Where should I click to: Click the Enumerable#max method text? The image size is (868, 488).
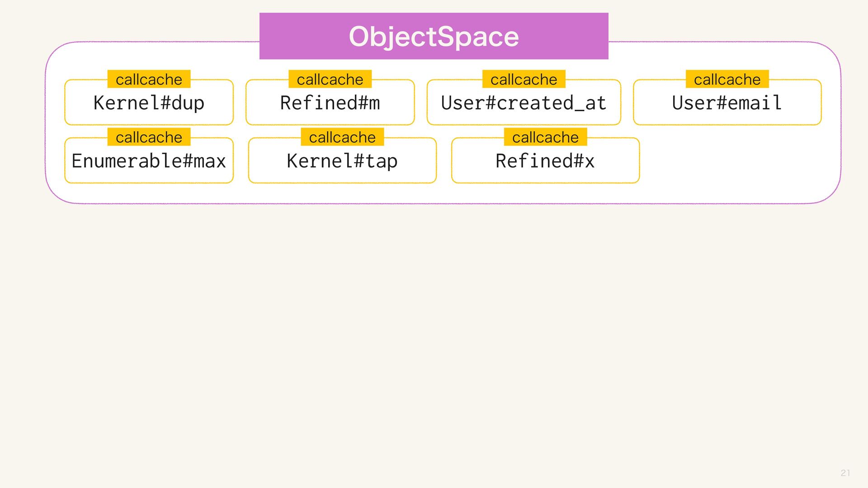click(x=149, y=161)
